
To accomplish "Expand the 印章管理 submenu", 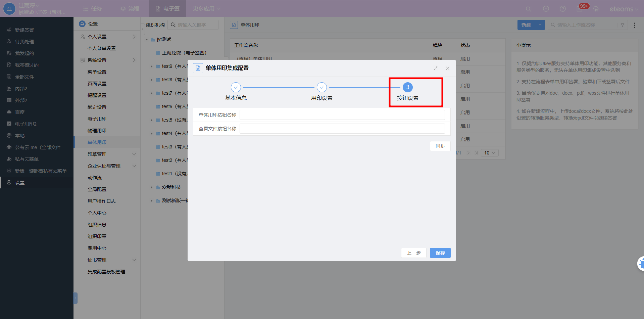I will point(134,154).
